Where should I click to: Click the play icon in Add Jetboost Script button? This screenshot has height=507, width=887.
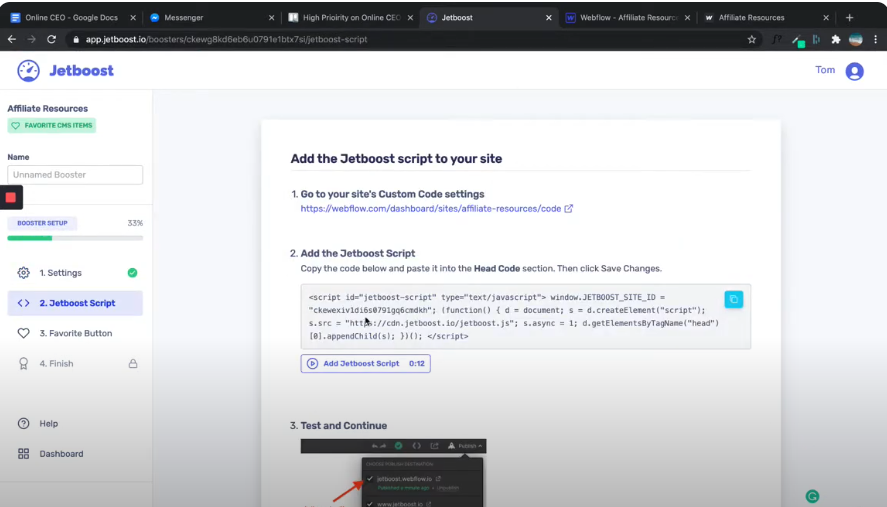pos(312,363)
